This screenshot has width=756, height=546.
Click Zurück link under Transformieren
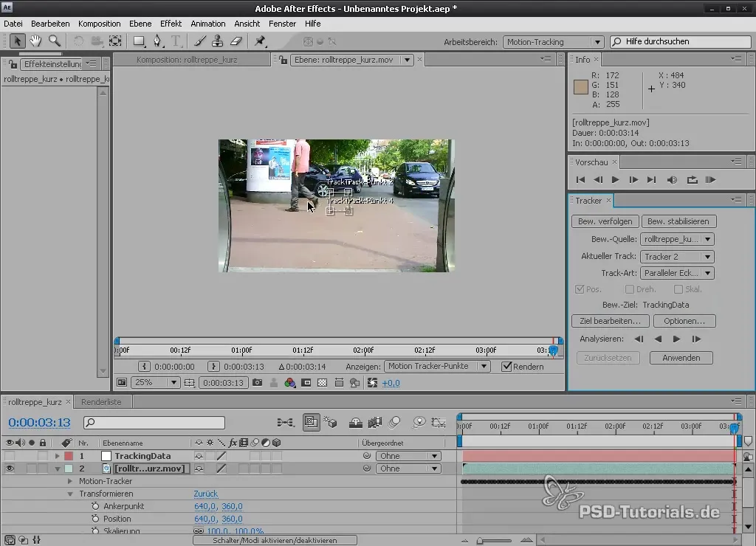click(x=206, y=494)
